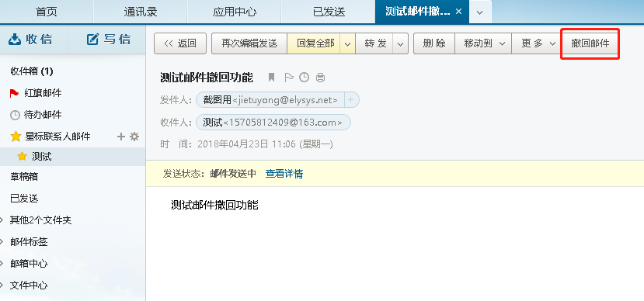
Task: Click 再次编辑发送 to re-edit and send
Action: (x=249, y=43)
